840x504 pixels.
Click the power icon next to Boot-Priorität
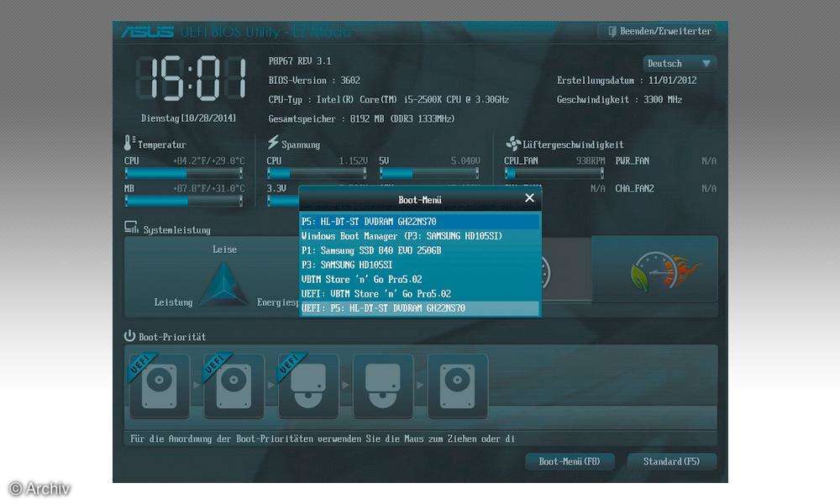point(129,335)
